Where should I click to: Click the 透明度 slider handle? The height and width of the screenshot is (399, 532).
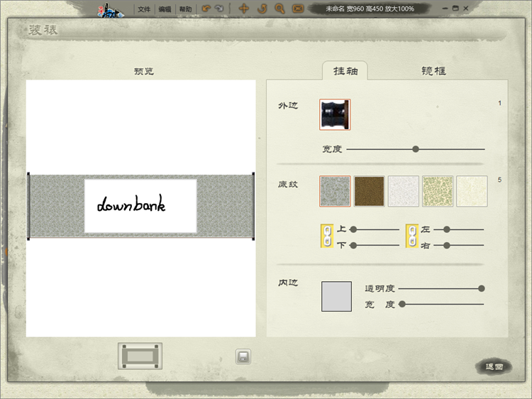pos(482,288)
